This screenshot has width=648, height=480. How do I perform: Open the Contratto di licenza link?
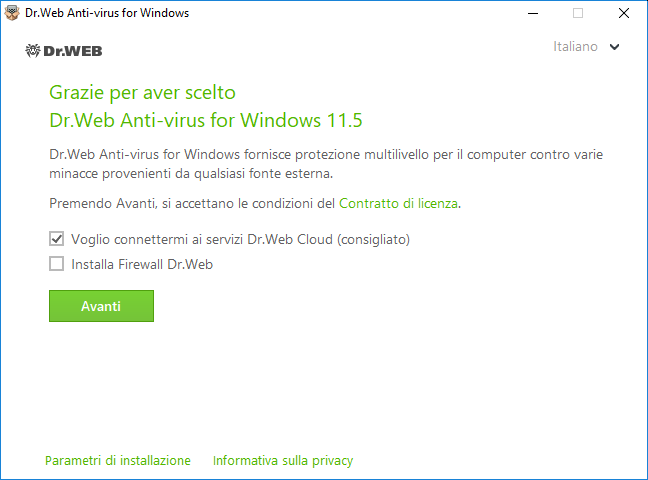[398, 203]
